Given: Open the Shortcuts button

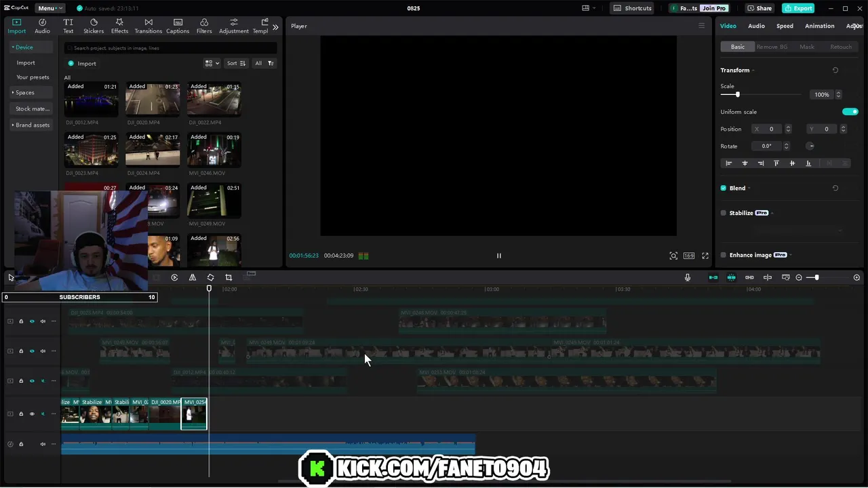Looking at the screenshot, I should click(633, 8).
